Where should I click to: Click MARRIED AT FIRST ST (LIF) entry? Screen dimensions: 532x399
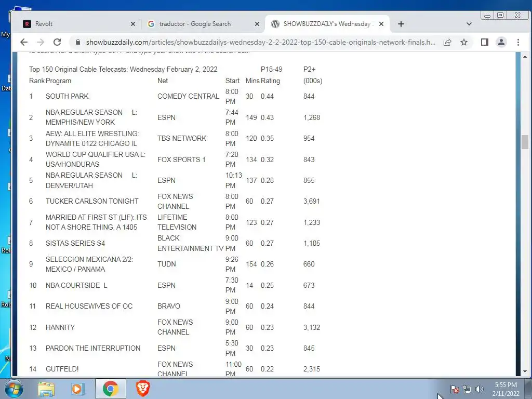(96, 222)
